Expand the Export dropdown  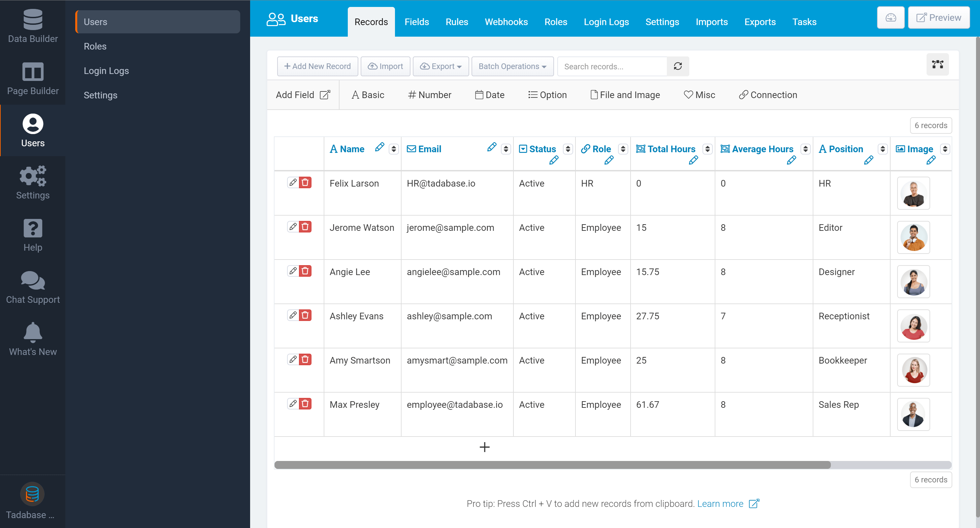(x=441, y=66)
